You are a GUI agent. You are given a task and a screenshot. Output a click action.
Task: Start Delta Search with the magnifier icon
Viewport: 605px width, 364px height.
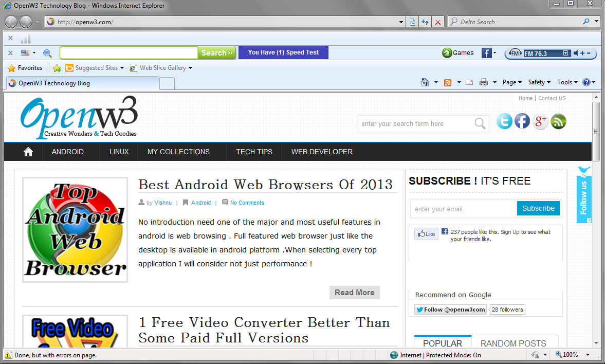click(586, 22)
